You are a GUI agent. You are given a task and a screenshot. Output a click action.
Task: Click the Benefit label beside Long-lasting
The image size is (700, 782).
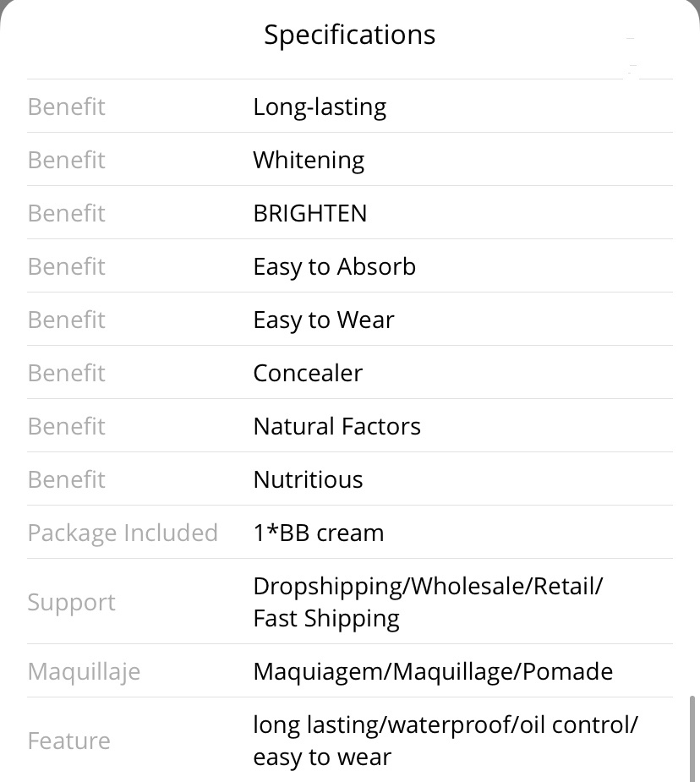[x=66, y=107]
